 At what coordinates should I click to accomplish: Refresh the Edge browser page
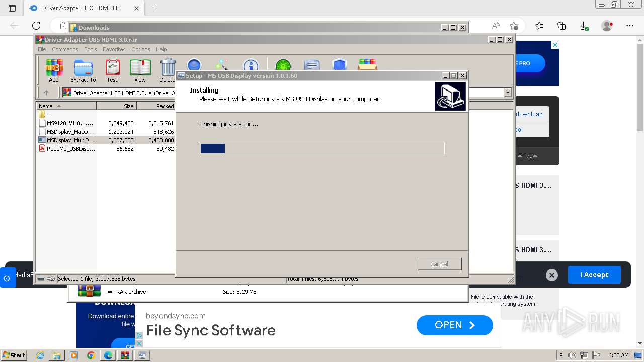[x=36, y=26]
